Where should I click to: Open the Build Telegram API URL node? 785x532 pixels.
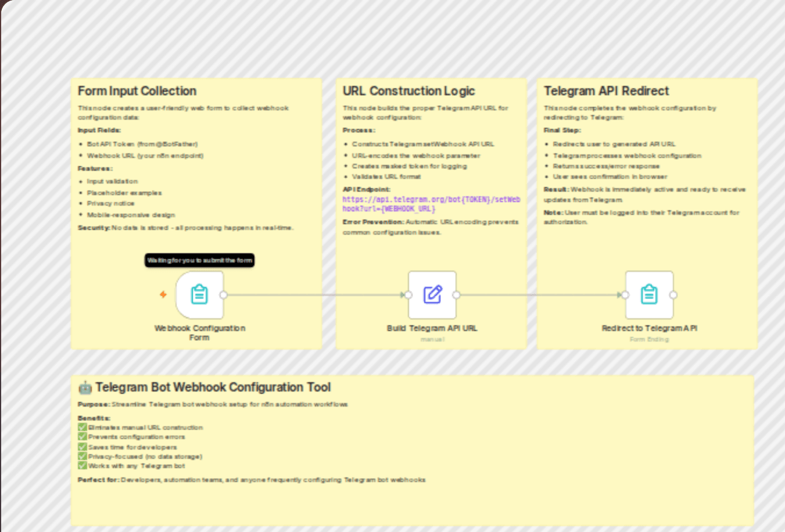click(x=432, y=295)
